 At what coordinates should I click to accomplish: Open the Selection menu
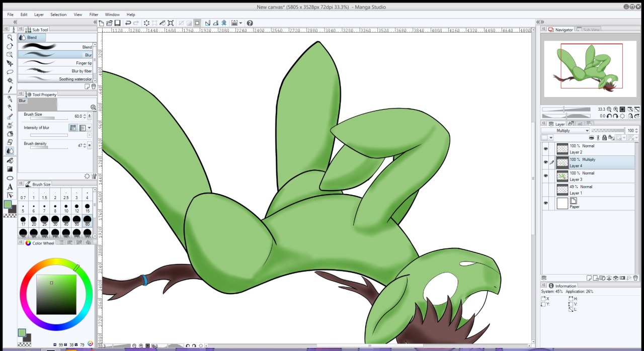58,15
